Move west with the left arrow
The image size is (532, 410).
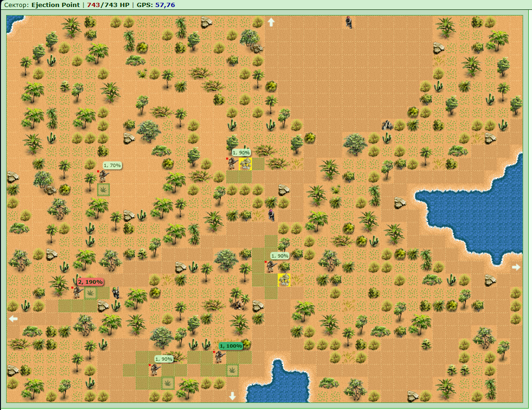13,319
